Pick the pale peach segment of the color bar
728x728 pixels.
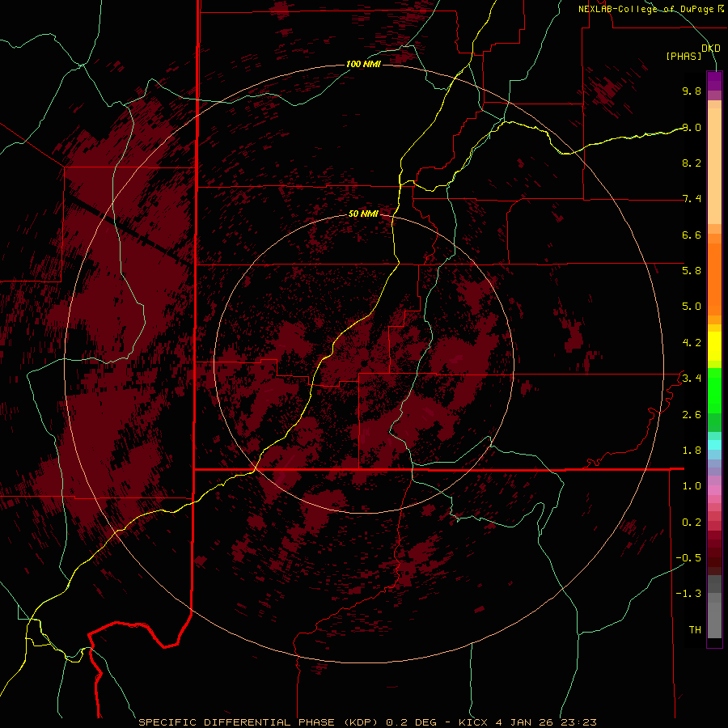(x=714, y=166)
